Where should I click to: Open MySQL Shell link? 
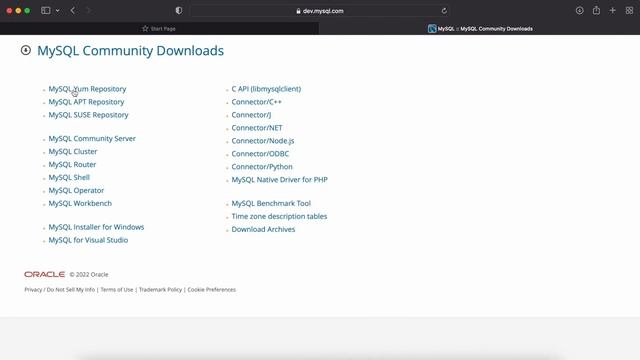[x=69, y=178]
